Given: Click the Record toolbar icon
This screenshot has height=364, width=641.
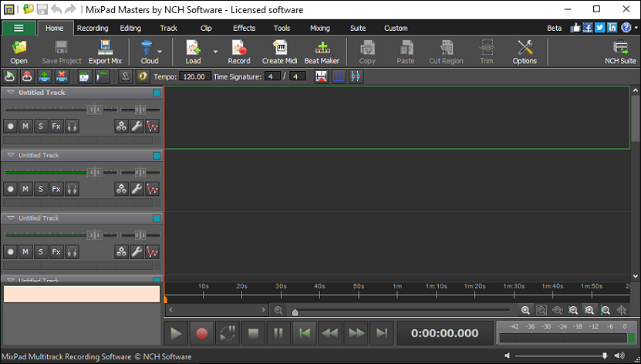Looking at the screenshot, I should pos(239,52).
